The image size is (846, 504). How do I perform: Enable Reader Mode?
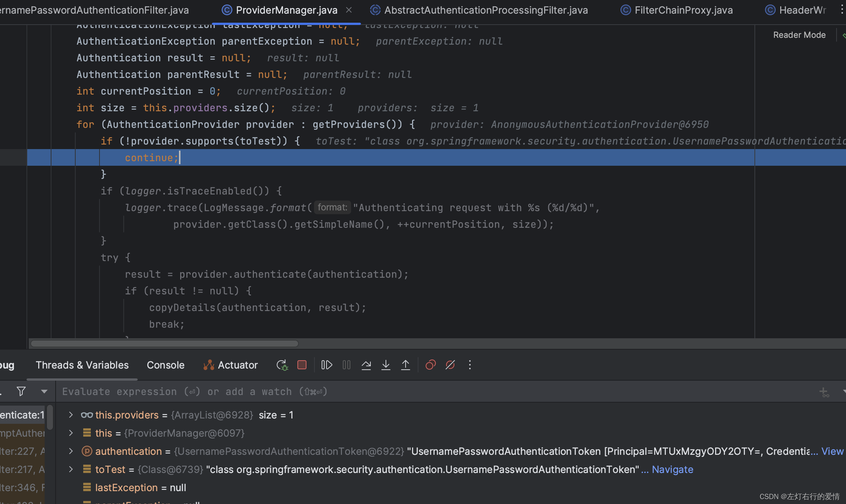click(x=799, y=35)
